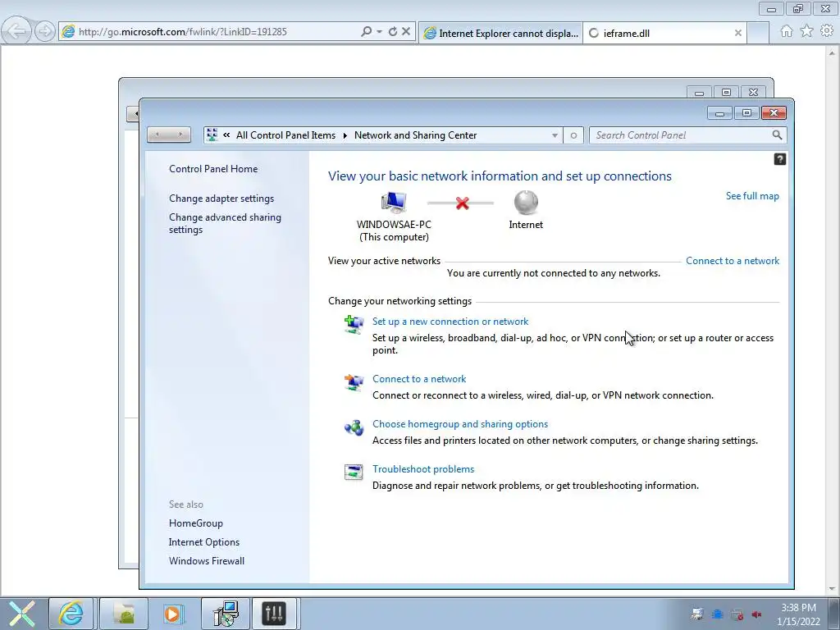Open IE tools gear icon
840x630 pixels.
tap(827, 31)
